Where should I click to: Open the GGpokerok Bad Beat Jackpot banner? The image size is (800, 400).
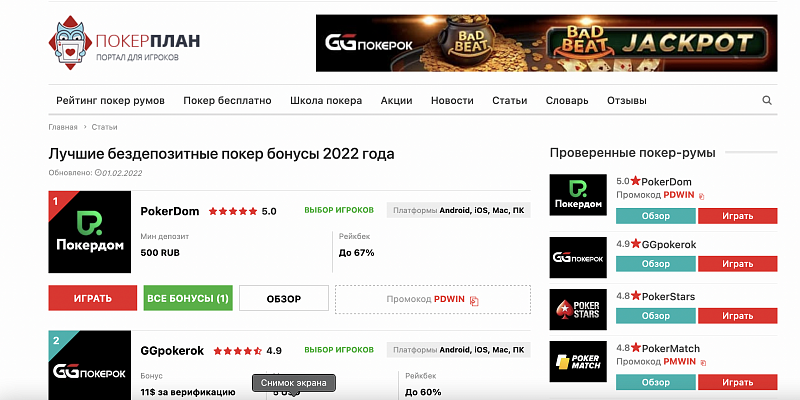point(546,43)
